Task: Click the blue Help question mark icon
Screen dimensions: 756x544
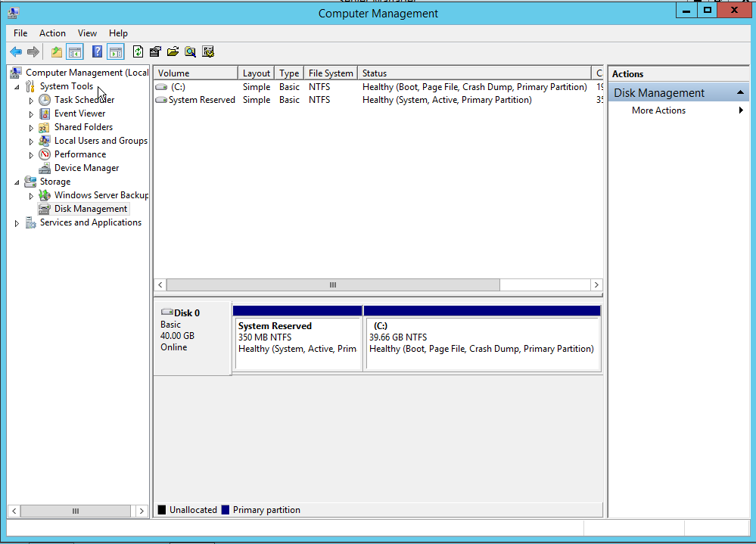Action: click(x=97, y=52)
